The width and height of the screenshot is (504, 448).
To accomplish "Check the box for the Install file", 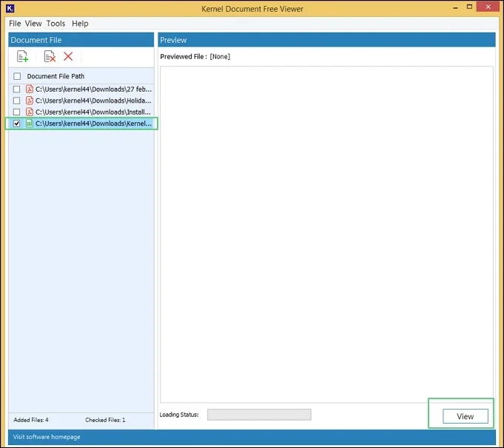I will pyautogui.click(x=17, y=112).
